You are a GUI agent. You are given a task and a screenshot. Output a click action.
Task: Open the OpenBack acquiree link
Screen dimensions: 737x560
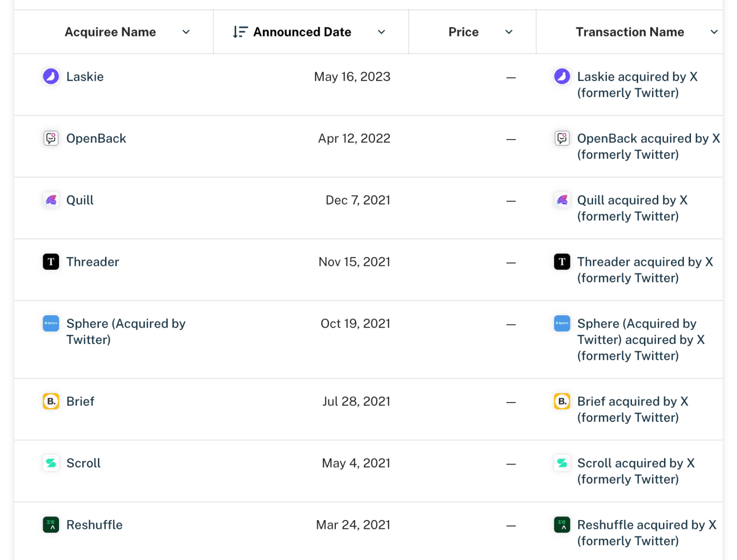coord(96,139)
